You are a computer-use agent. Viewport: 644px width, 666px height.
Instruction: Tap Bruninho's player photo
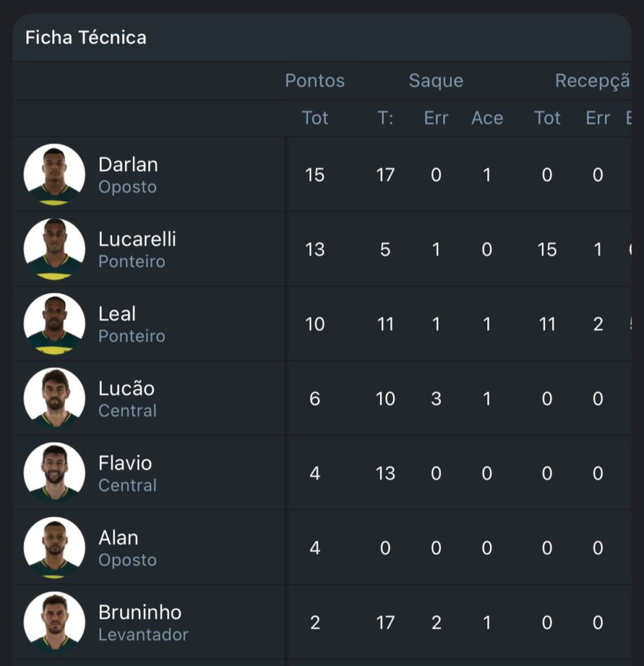coord(55,622)
